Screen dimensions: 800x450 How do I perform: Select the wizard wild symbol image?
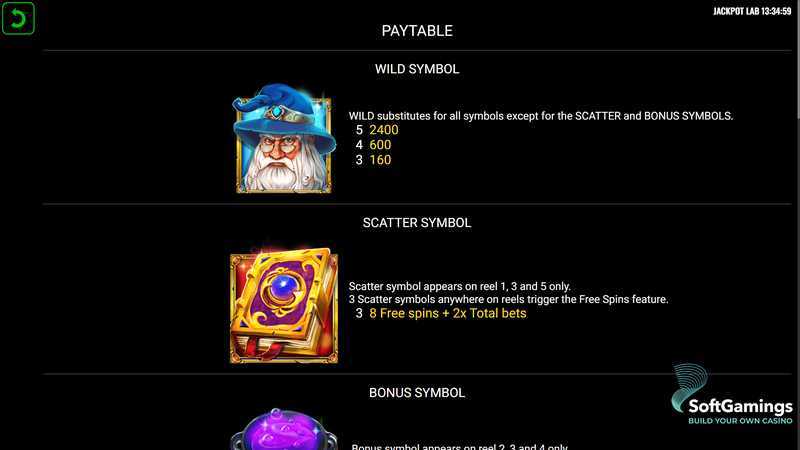[284, 138]
